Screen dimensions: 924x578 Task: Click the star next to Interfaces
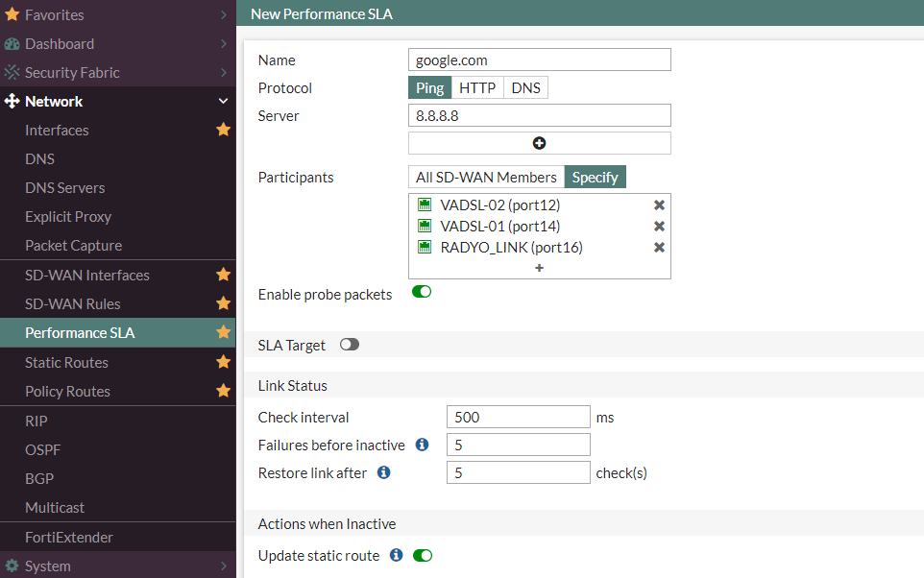224,130
